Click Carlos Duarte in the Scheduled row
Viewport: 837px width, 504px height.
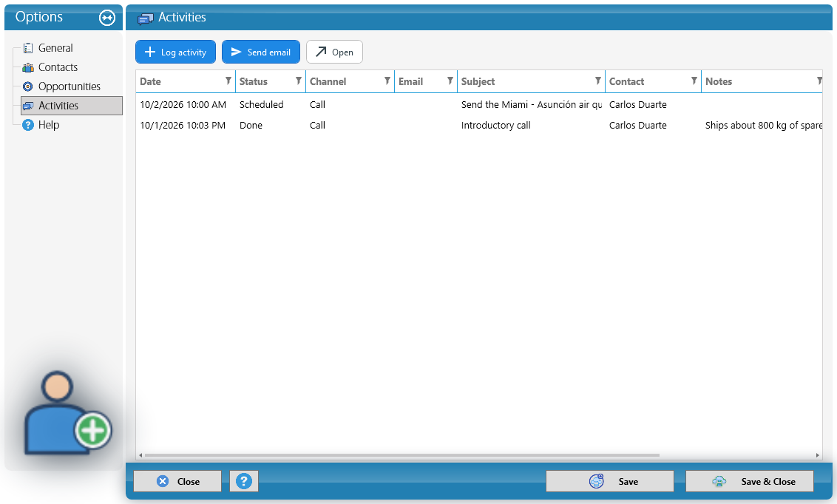pos(638,104)
